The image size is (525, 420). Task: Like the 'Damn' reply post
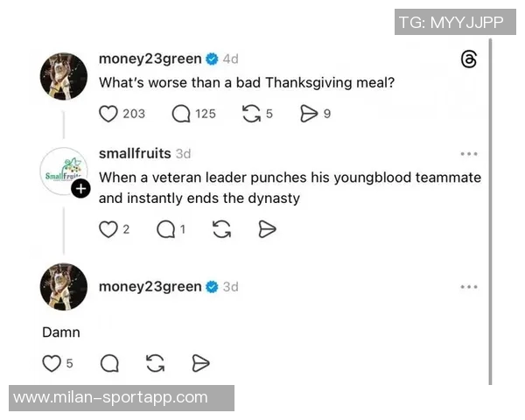(x=52, y=363)
